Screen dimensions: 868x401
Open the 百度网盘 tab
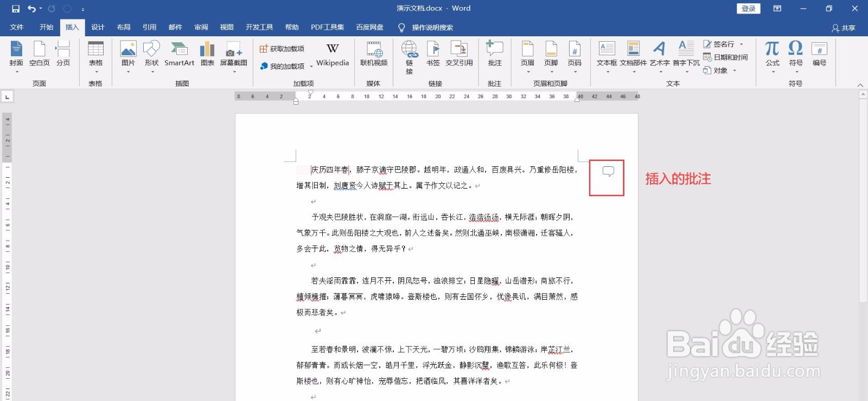tap(369, 27)
